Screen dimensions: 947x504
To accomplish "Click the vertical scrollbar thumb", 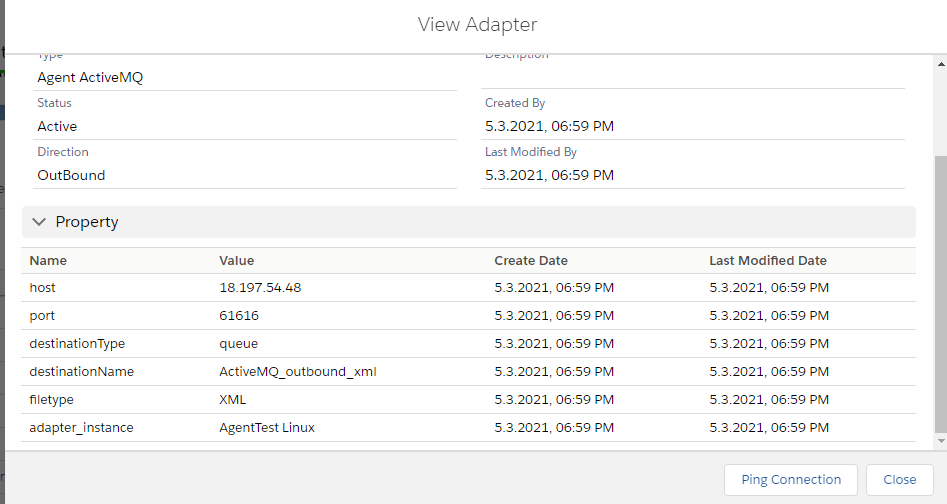I will [x=939, y=290].
